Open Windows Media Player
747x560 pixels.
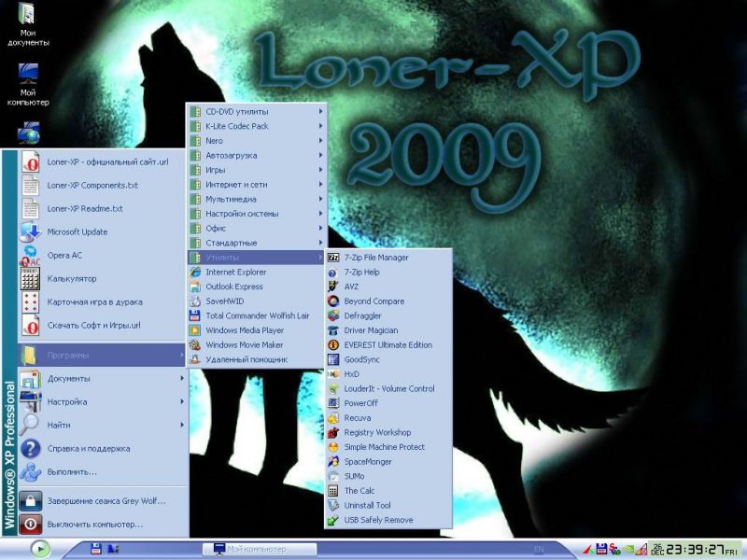tap(245, 330)
